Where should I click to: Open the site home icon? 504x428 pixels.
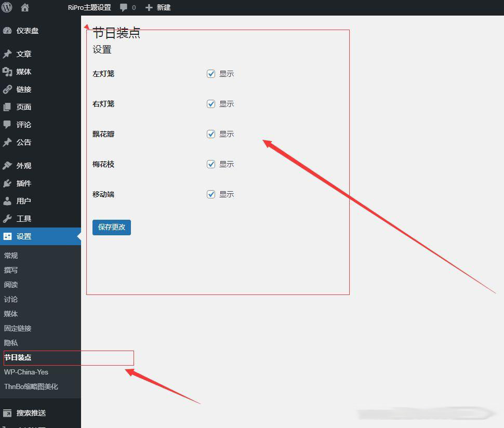click(x=25, y=8)
